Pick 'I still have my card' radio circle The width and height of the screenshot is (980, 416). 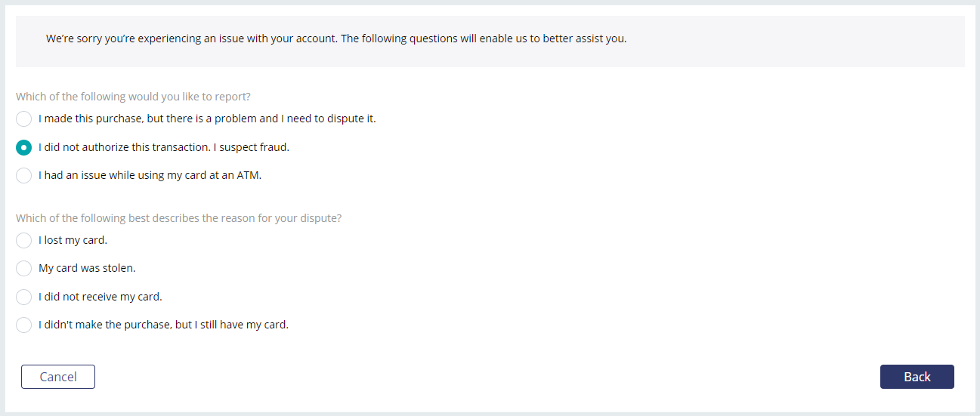(24, 325)
